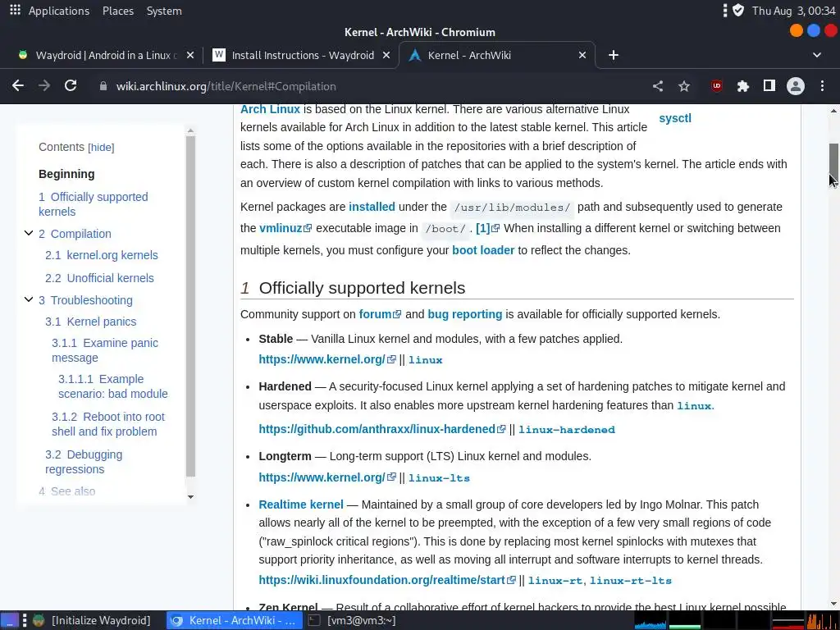Open the linux-rt-lts package link

coord(631,581)
